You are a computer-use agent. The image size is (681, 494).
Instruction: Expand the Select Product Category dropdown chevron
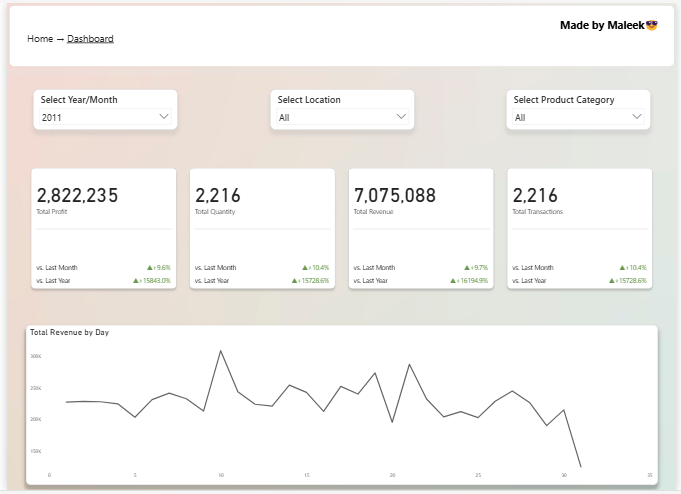637,117
